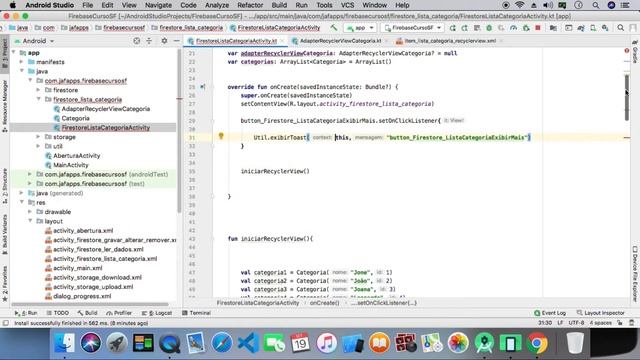Expand the drawable folder arrow
This screenshot has width=640, height=360.
click(30, 212)
